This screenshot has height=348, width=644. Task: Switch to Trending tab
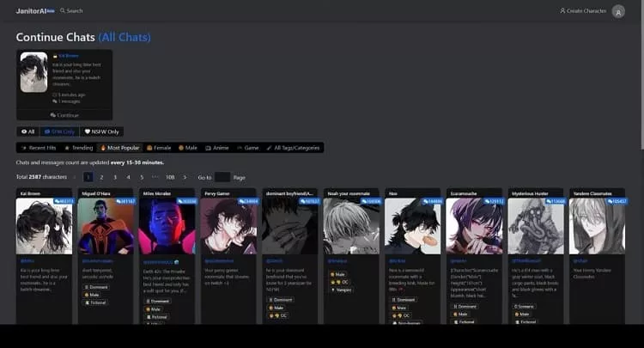[x=79, y=148]
